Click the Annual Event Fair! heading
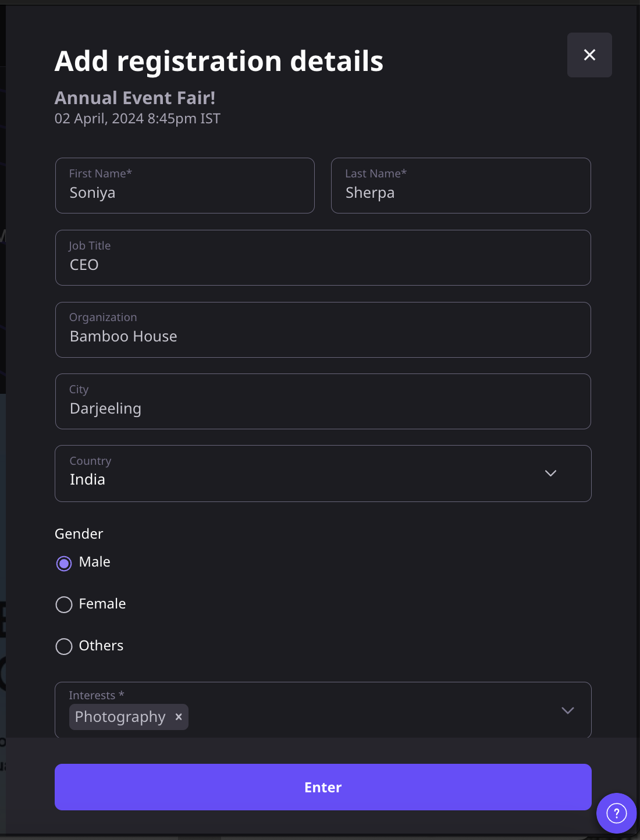 [x=135, y=98]
